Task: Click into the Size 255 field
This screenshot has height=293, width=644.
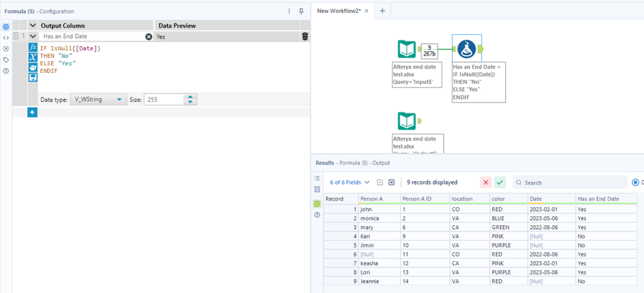Action: pos(164,99)
